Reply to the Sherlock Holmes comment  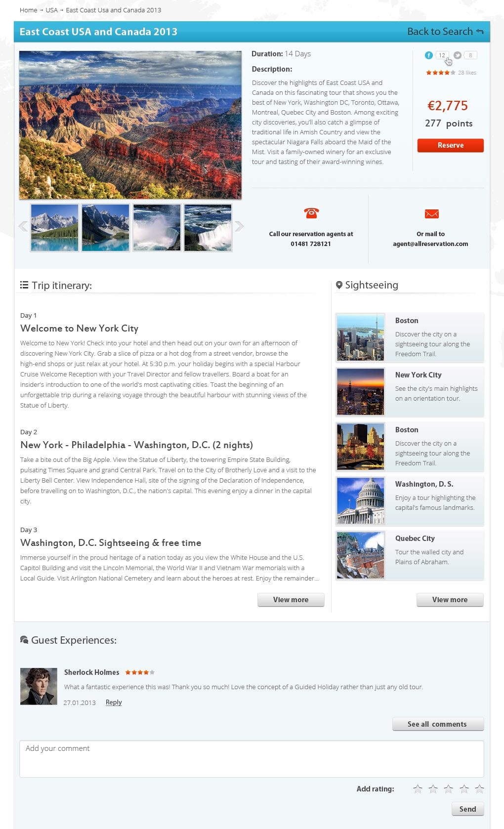[x=114, y=703]
